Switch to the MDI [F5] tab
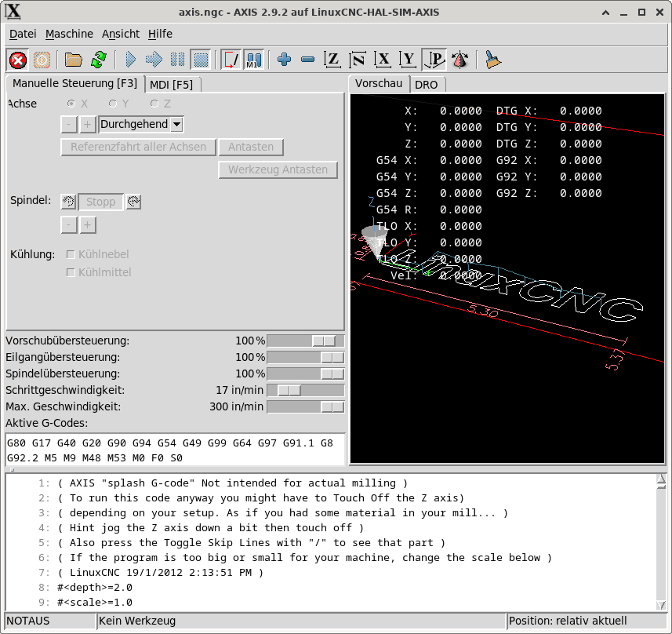 pyautogui.click(x=172, y=85)
